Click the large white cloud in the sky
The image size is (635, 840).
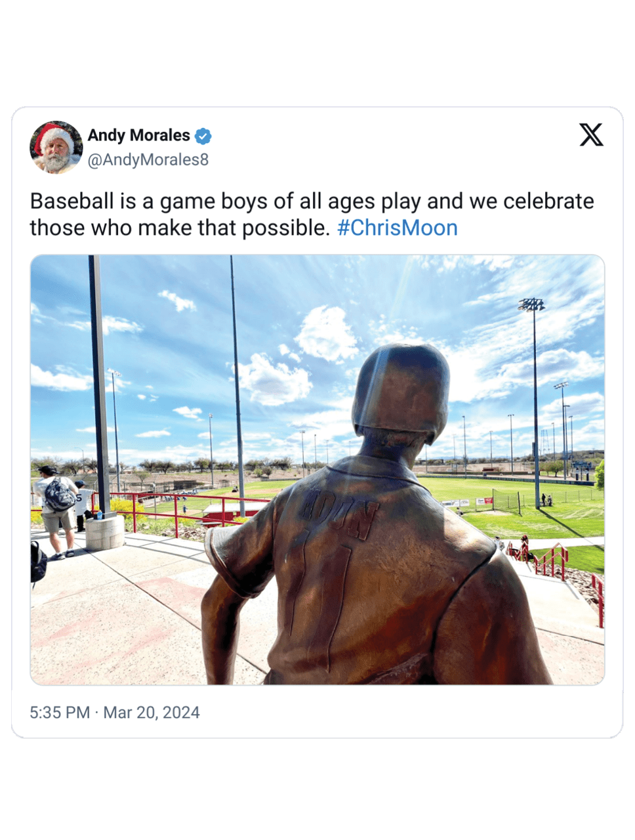tap(326, 333)
